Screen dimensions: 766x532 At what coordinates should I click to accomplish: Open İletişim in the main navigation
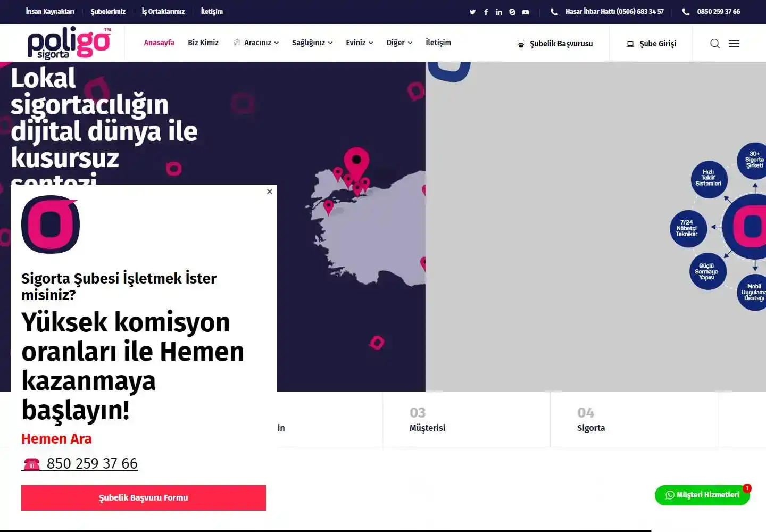(x=438, y=43)
